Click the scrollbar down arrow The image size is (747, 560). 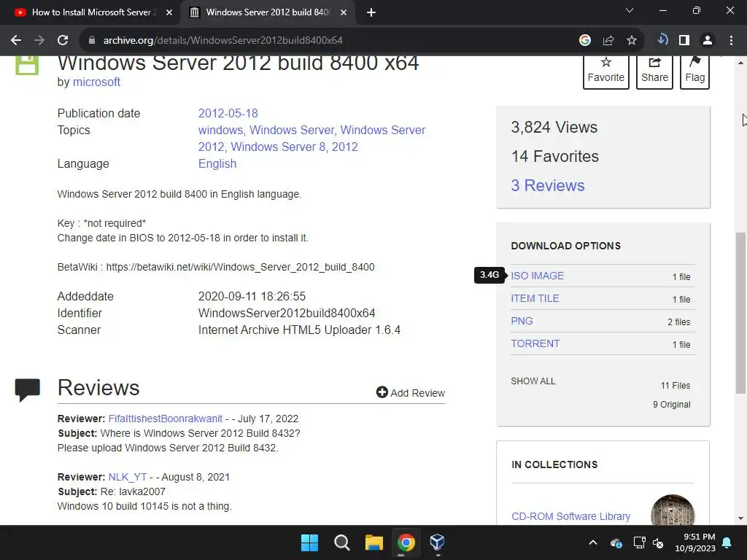(740, 518)
